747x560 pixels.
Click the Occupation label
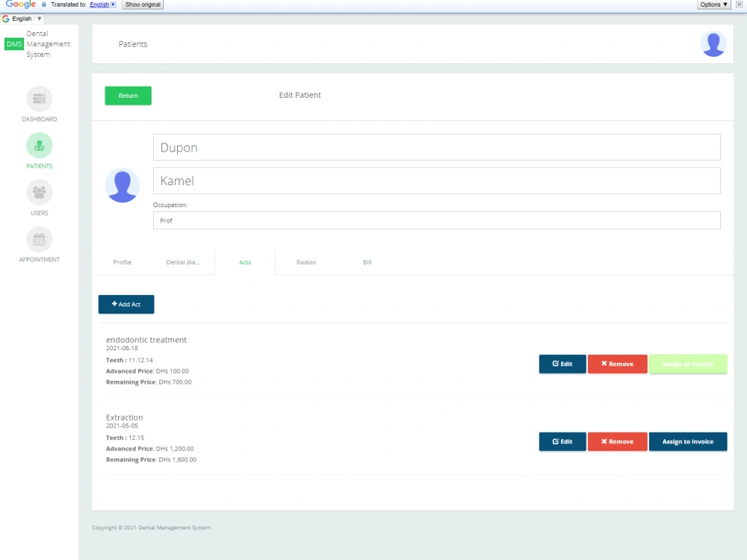(x=170, y=205)
